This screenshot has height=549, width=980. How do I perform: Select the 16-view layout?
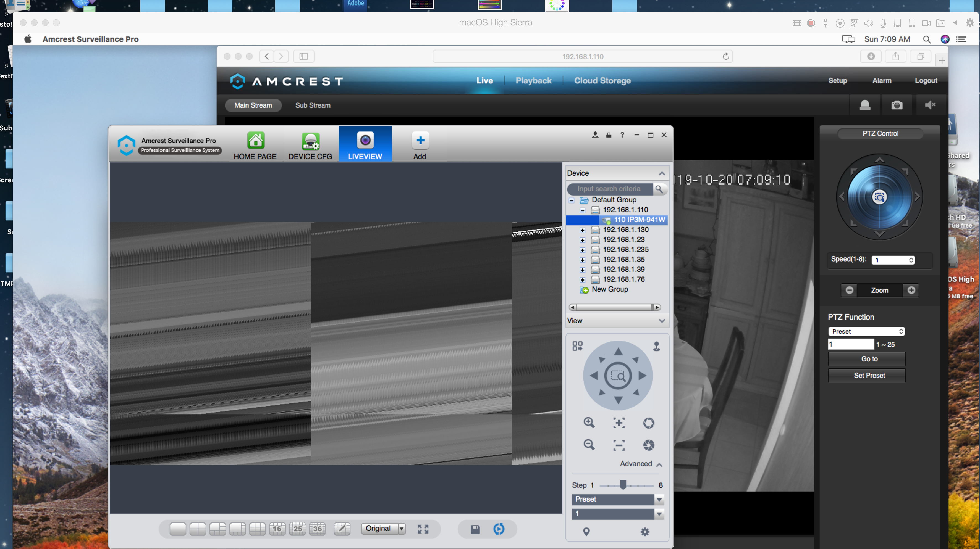point(277,529)
